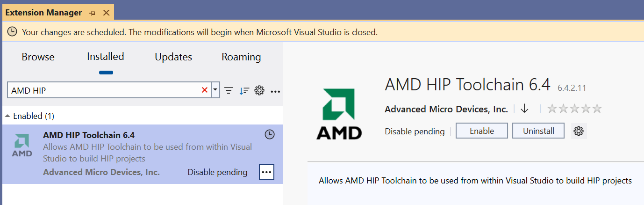Switch to the Browse tab
The height and width of the screenshot is (205, 644).
[x=38, y=57]
